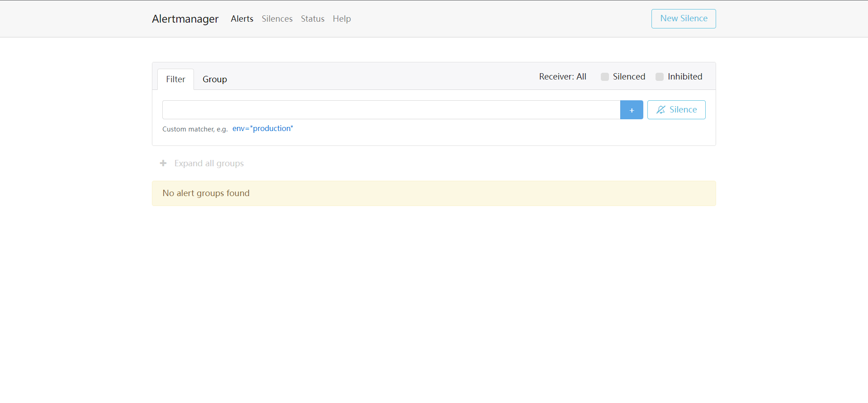Go to the Status page
This screenshot has height=403, width=868.
312,19
